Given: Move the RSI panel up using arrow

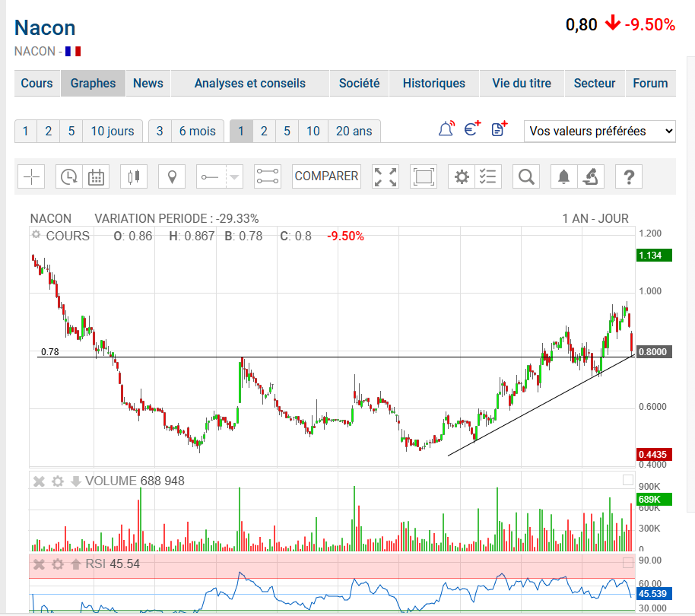Looking at the screenshot, I should [75, 564].
